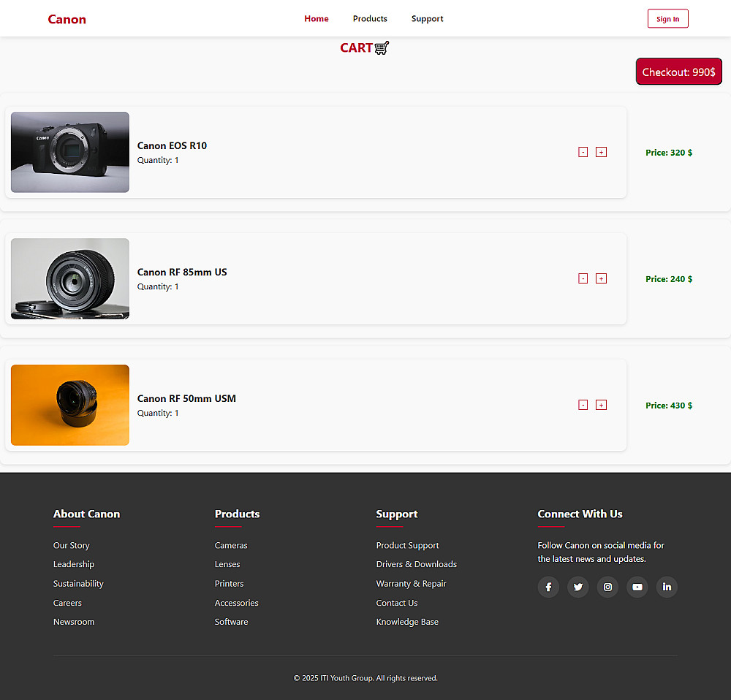Open the Sustainability footer link

[x=78, y=584]
